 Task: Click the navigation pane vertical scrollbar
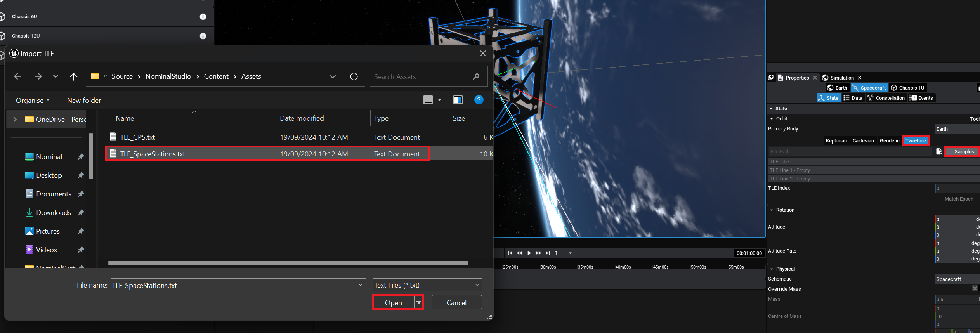(91, 156)
